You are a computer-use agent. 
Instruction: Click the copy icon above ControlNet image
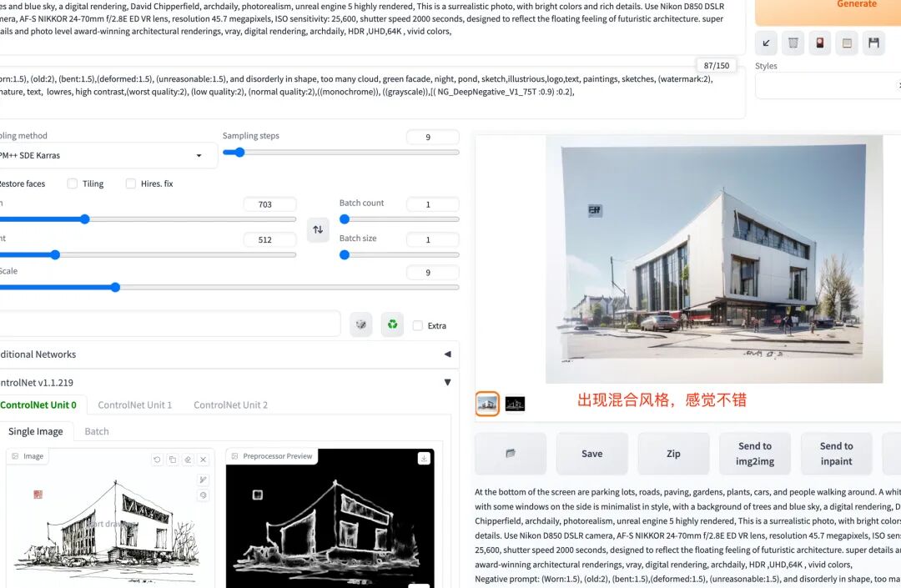173,460
